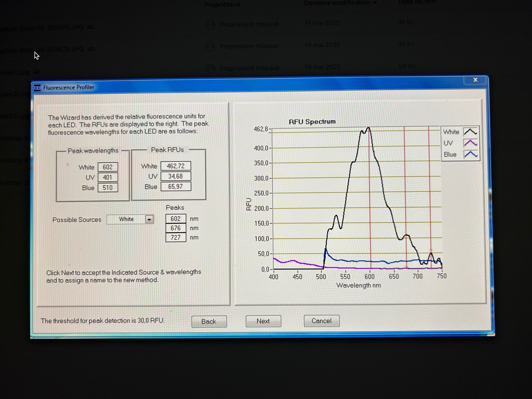Image resolution: width=532 pixels, height=399 pixels.
Task: Select the White peak wavelength field 602
Action: click(108, 167)
